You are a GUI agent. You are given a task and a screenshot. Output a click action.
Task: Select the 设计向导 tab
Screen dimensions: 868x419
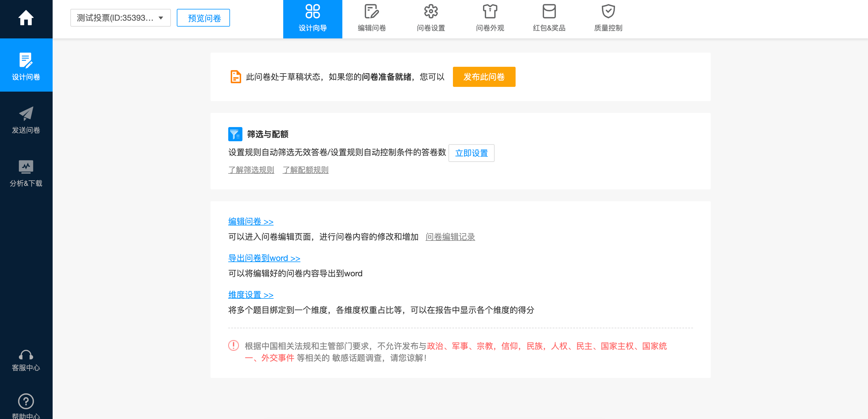[x=312, y=19]
